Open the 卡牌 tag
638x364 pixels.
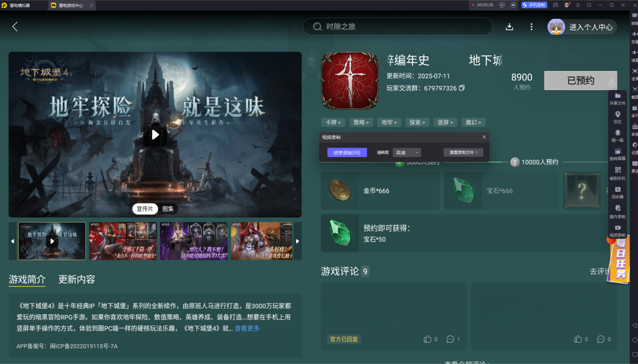tap(333, 122)
